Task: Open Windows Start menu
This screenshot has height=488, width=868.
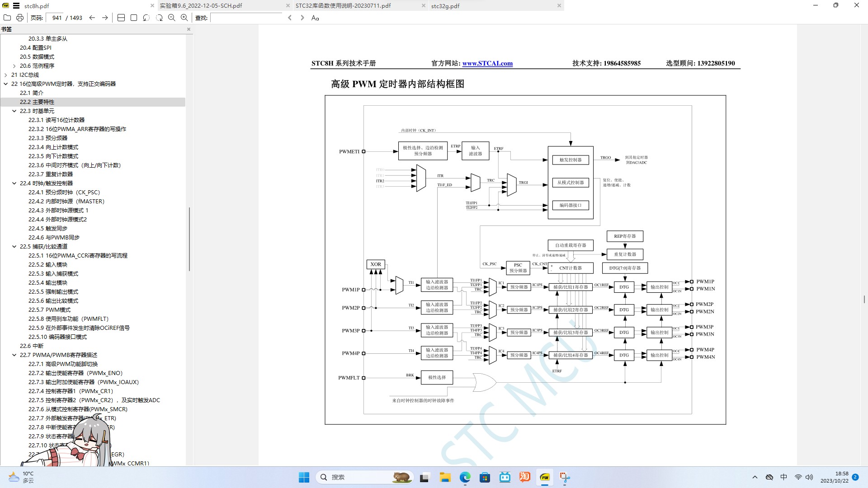Action: pos(304,477)
